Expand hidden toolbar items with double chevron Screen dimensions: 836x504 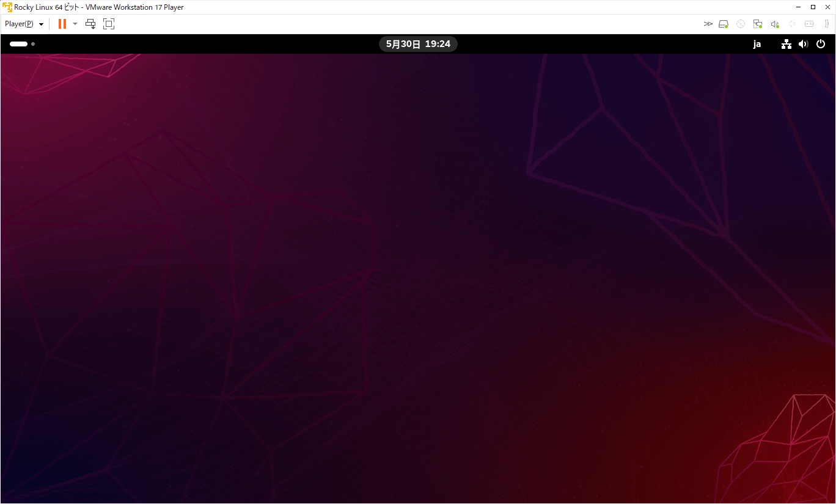point(708,24)
